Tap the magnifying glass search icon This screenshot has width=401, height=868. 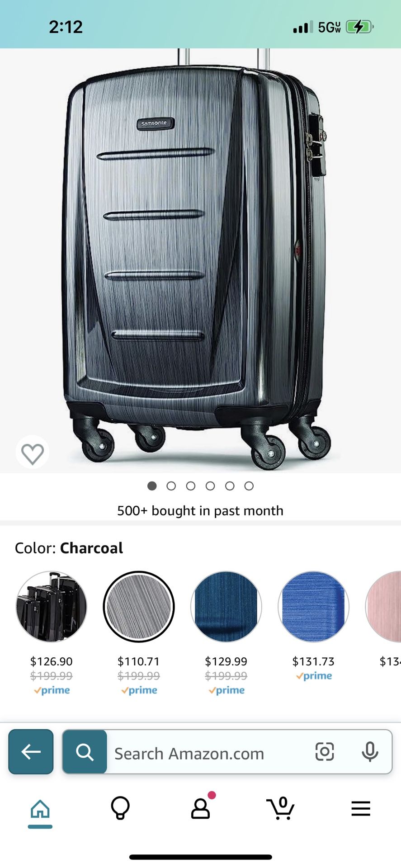tap(85, 752)
